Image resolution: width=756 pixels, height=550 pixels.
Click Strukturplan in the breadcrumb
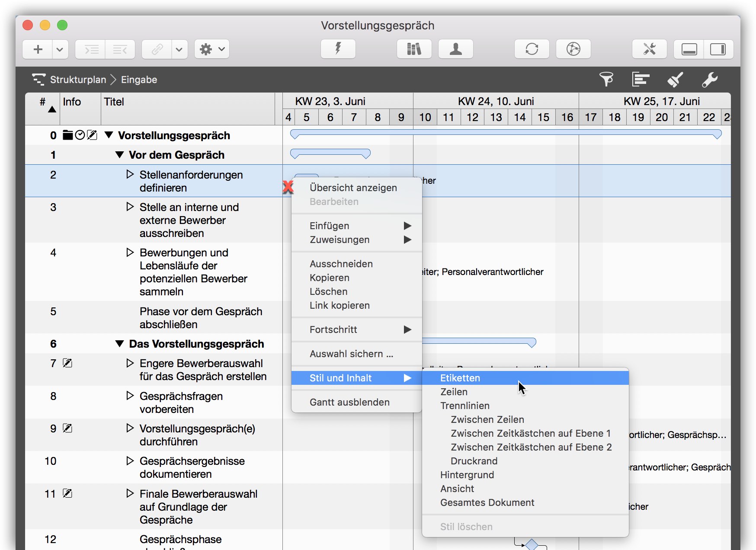(78, 80)
